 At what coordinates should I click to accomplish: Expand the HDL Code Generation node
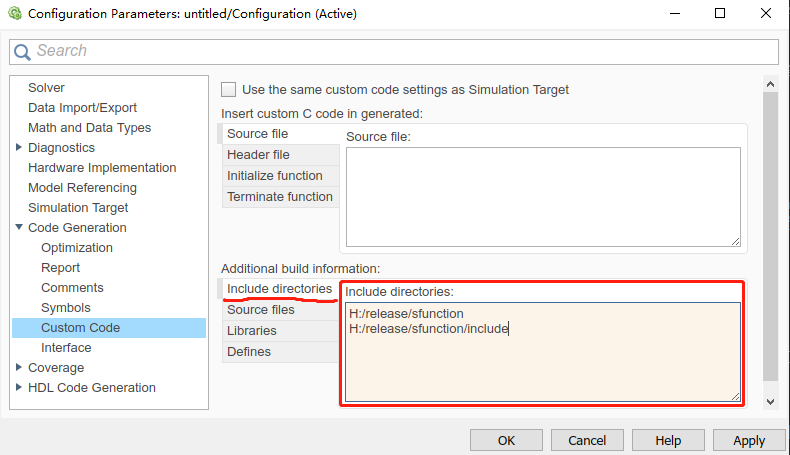19,388
